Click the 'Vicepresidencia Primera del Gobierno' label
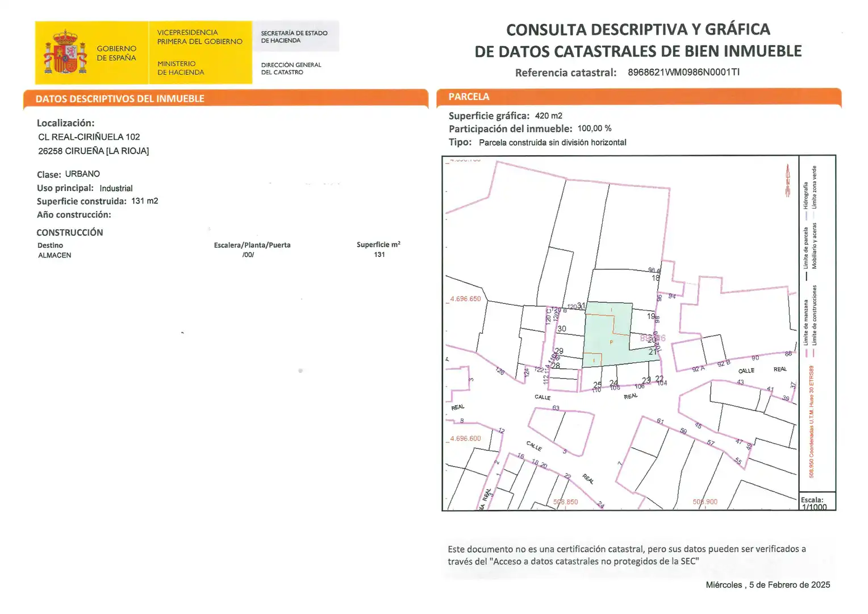Screen dimensions: 868x614 point(199,37)
